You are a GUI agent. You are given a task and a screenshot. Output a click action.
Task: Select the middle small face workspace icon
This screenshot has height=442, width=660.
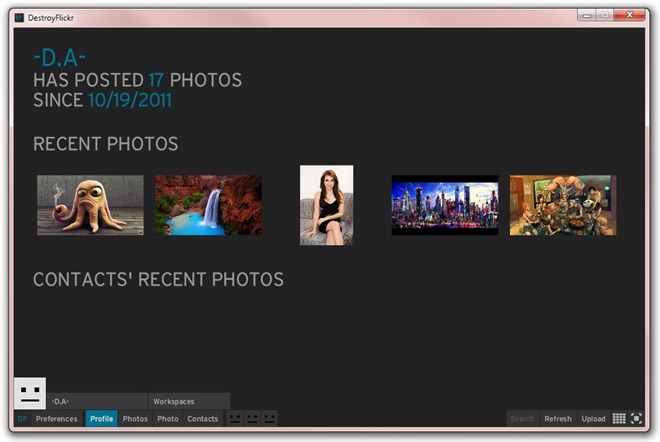tap(252, 418)
